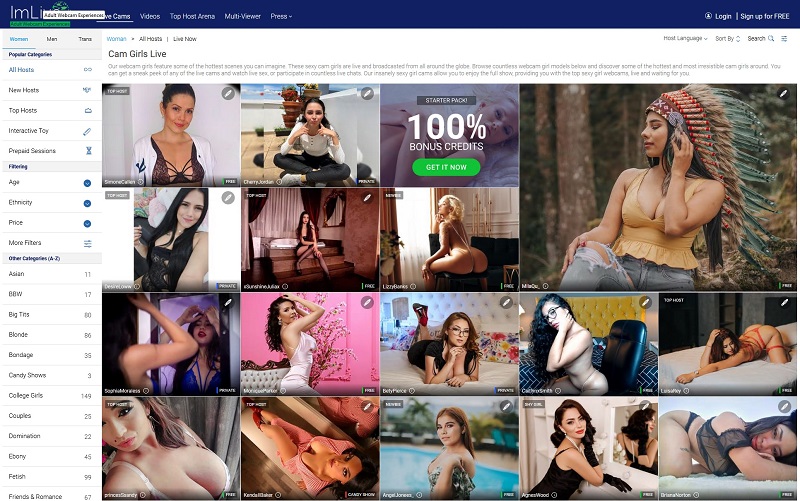Open the Friends & Romance category
The image size is (800, 501).
tap(52, 496)
